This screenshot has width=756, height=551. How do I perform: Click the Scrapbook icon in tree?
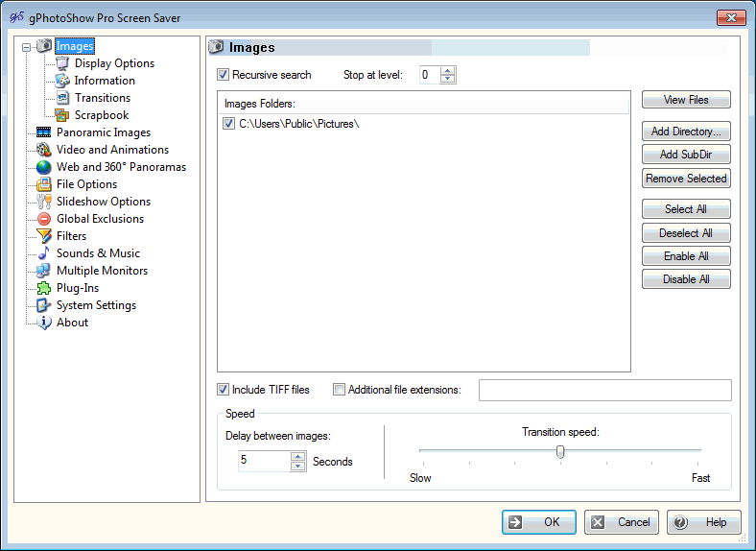pos(62,115)
